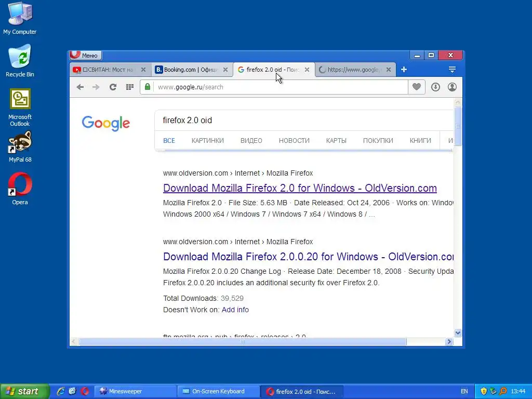This screenshot has width=532, height=399.
Task: Open the Windows start button
Action: [x=24, y=391]
